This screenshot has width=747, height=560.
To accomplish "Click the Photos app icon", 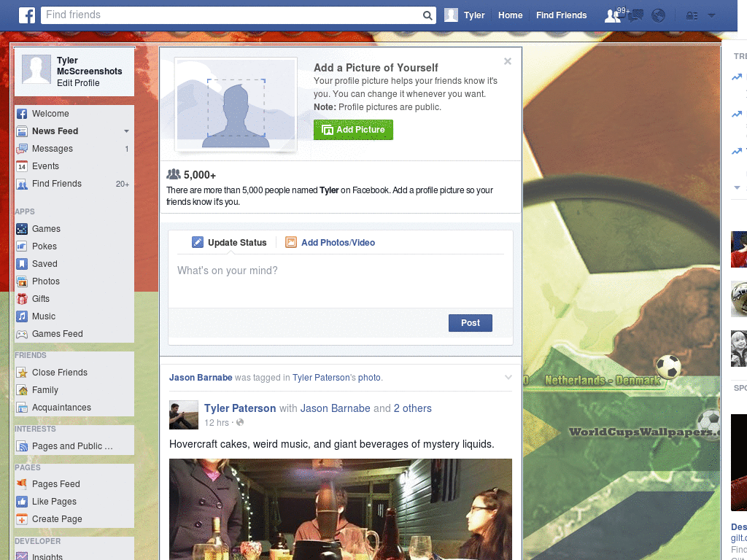I will click(22, 281).
